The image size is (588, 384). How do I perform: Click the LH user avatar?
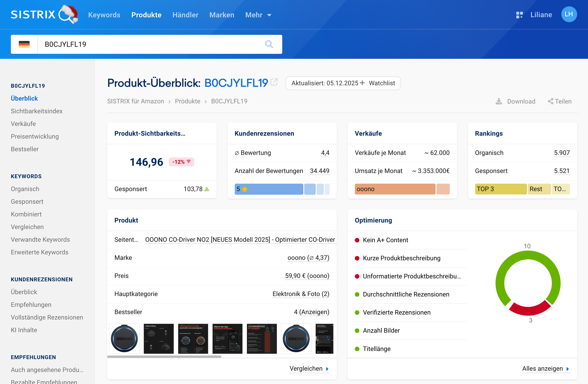(x=569, y=14)
